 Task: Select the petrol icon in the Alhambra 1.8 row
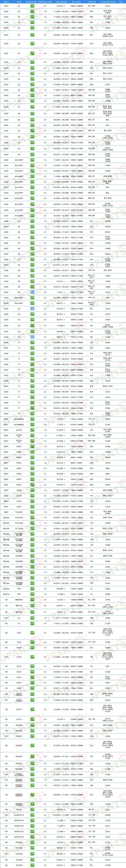tap(32, 419)
